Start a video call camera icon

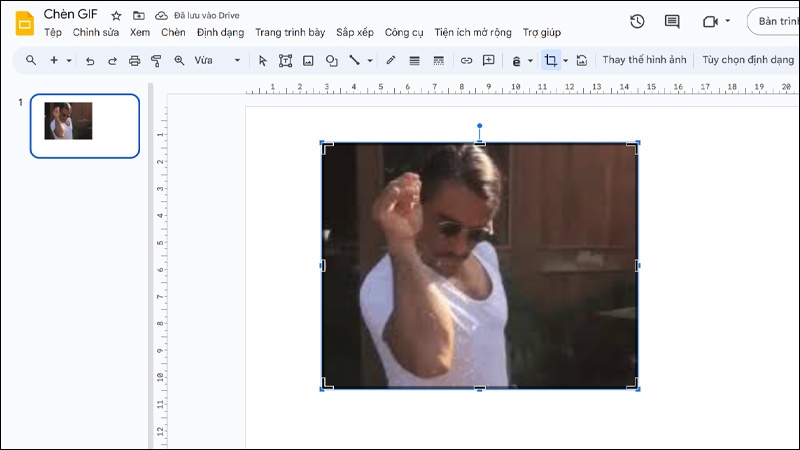tap(710, 21)
